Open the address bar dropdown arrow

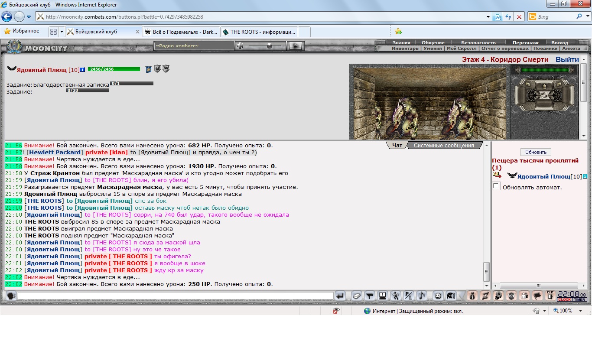[488, 17]
